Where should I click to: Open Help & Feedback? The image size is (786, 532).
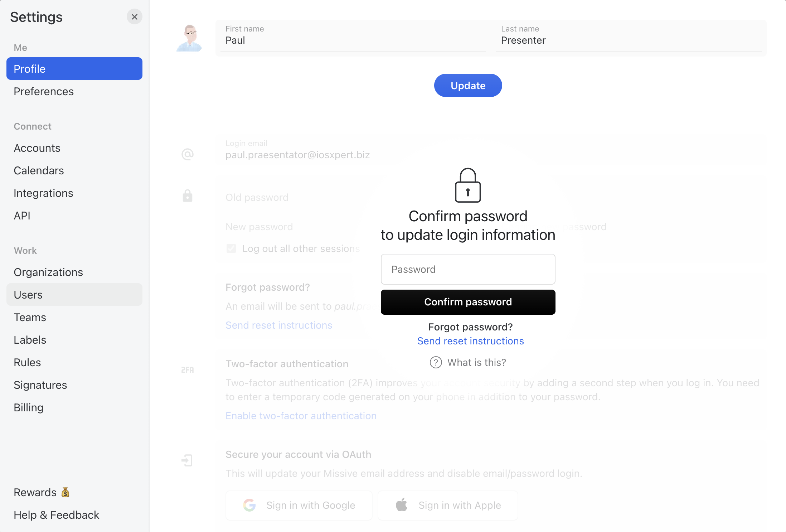click(57, 515)
